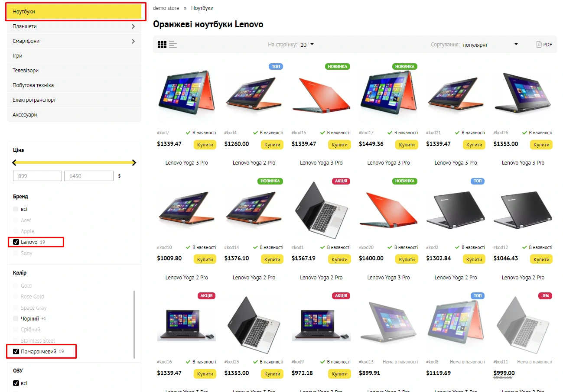Viewport: 563px width, 392px height.
Task: Uncheck the Помаранчевий color checkbox
Action: point(16,351)
